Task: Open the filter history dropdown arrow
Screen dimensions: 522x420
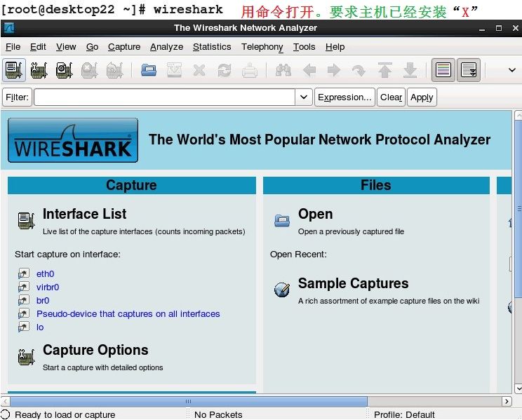Action: pos(304,97)
